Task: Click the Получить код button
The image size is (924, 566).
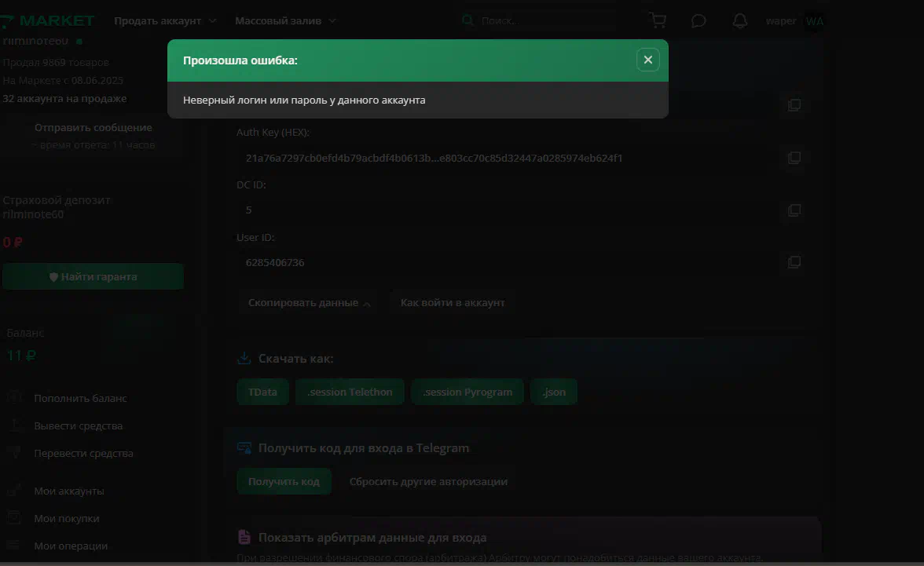Action: (x=284, y=482)
